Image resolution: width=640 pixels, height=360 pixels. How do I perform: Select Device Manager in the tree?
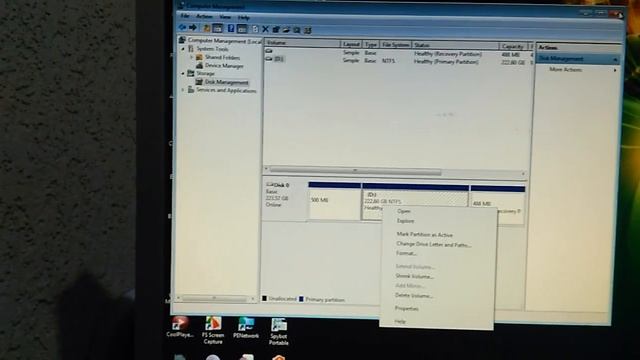pyautogui.click(x=224, y=66)
